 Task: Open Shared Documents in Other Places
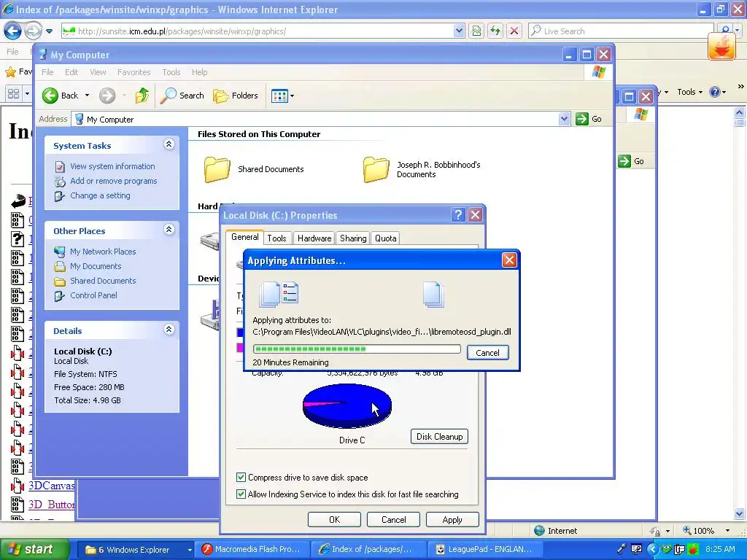[103, 281]
